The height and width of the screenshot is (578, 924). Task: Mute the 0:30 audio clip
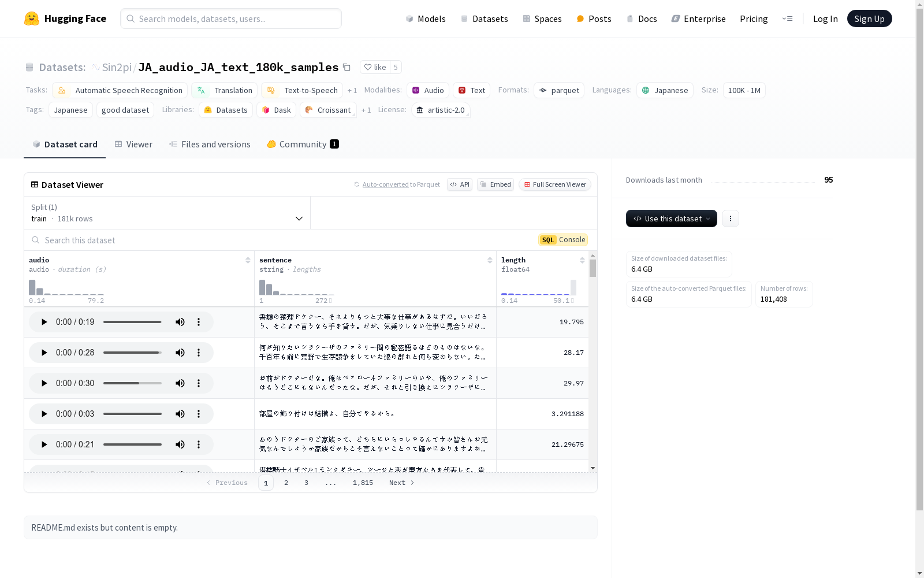[x=180, y=383]
